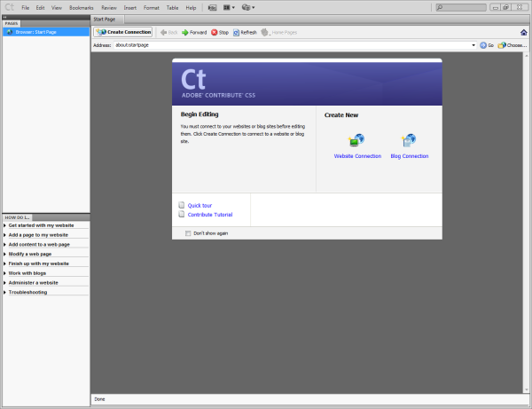Image resolution: width=532 pixels, height=409 pixels.
Task: Click the Quick tour document icon
Action: click(x=182, y=205)
